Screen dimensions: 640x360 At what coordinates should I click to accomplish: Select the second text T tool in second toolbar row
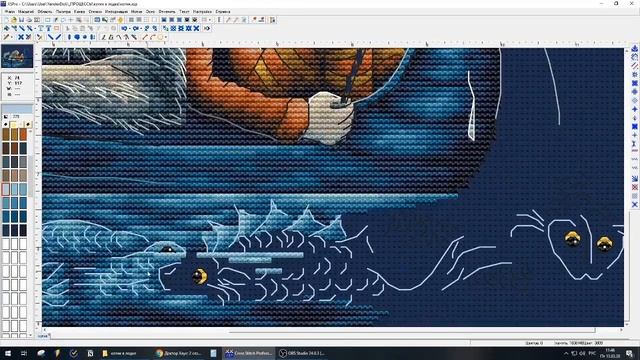pos(48,28)
